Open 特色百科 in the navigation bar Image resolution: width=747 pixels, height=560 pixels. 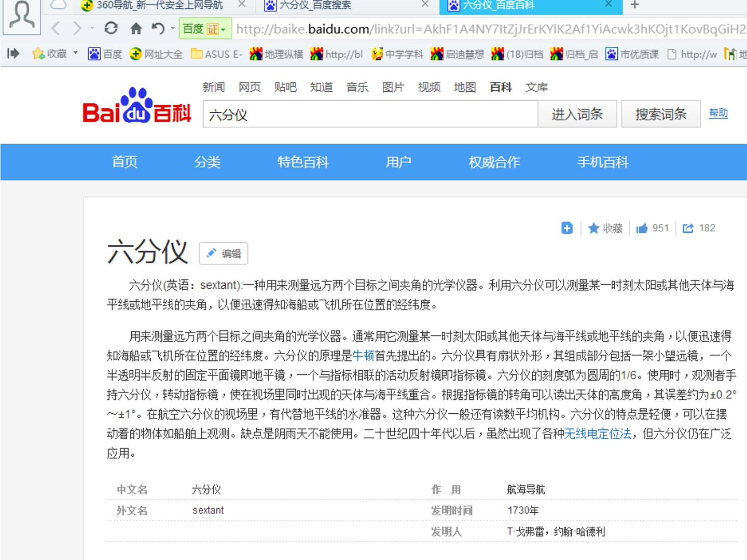303,162
